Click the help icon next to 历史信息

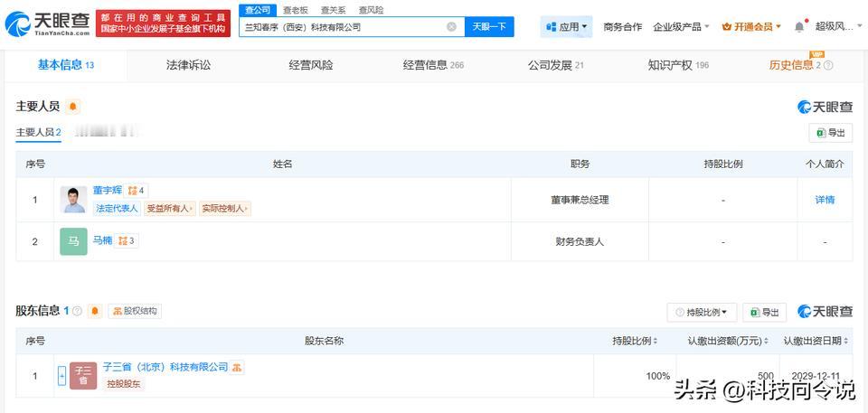coord(828,65)
